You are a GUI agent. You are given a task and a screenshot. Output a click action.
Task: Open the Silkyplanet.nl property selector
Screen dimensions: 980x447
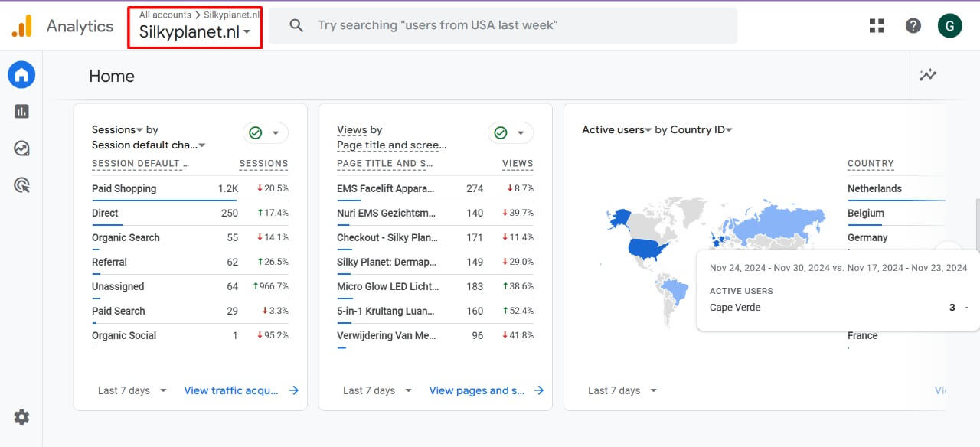click(x=194, y=32)
